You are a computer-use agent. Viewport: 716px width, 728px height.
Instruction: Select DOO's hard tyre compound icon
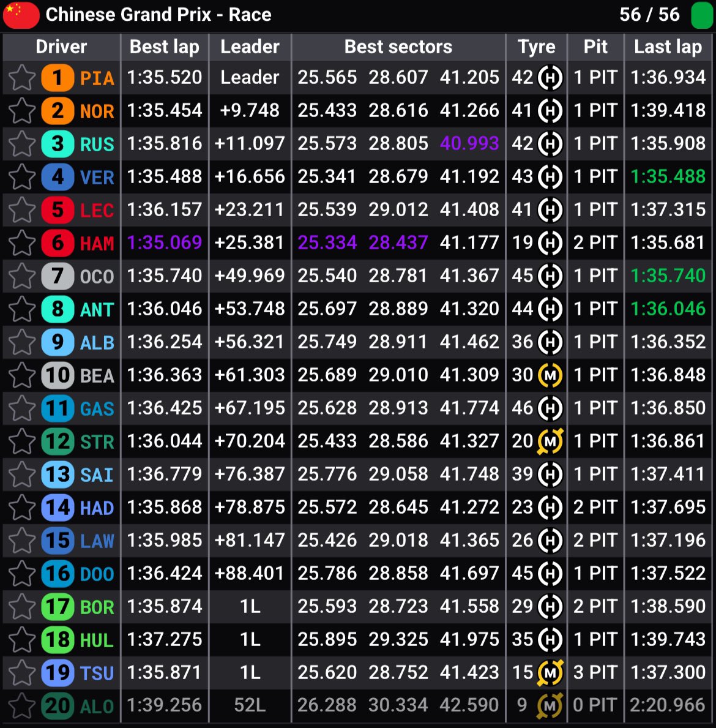pyautogui.click(x=550, y=573)
